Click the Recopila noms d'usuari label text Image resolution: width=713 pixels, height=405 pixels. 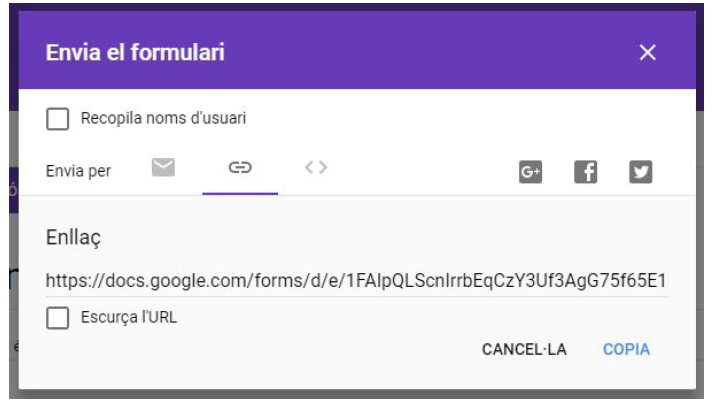click(163, 119)
